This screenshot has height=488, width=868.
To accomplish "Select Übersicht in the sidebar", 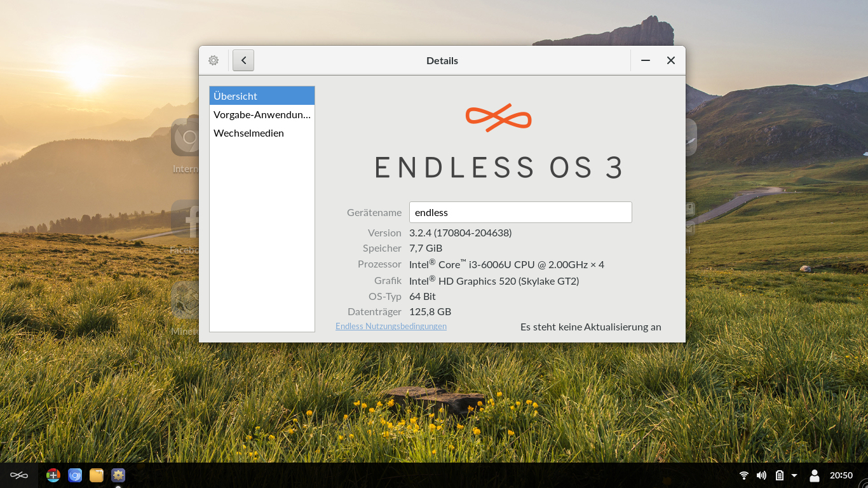I will tap(262, 96).
